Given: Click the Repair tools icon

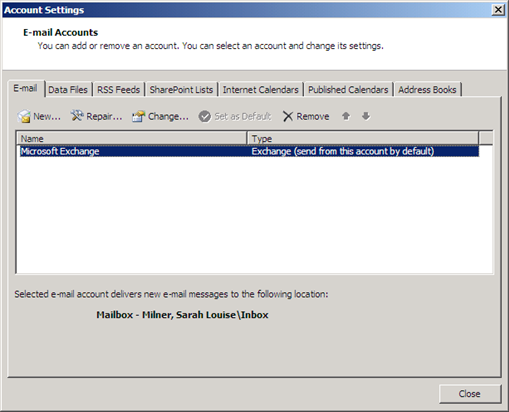Looking at the screenshot, I should click(77, 116).
